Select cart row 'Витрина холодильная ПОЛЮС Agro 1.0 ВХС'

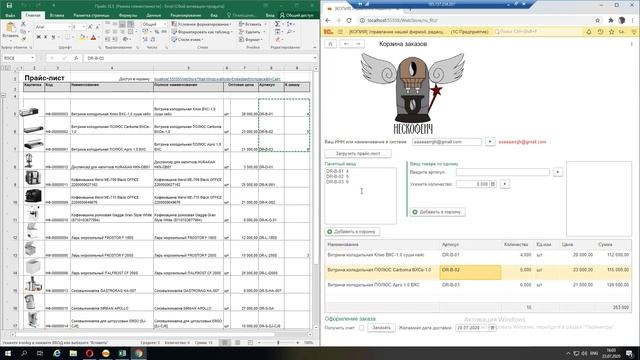(478, 285)
